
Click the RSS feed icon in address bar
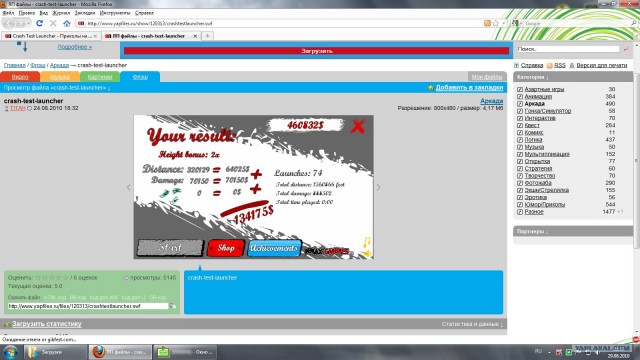(487, 23)
